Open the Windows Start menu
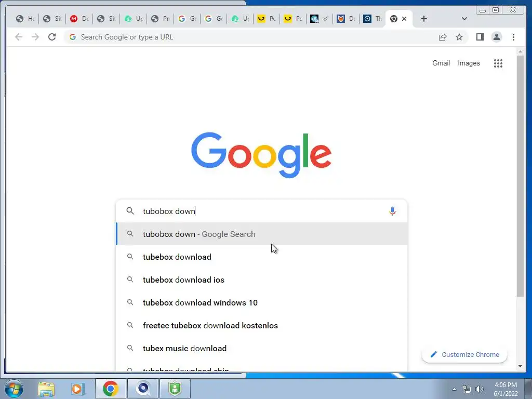This screenshot has width=532, height=399. (x=13, y=389)
